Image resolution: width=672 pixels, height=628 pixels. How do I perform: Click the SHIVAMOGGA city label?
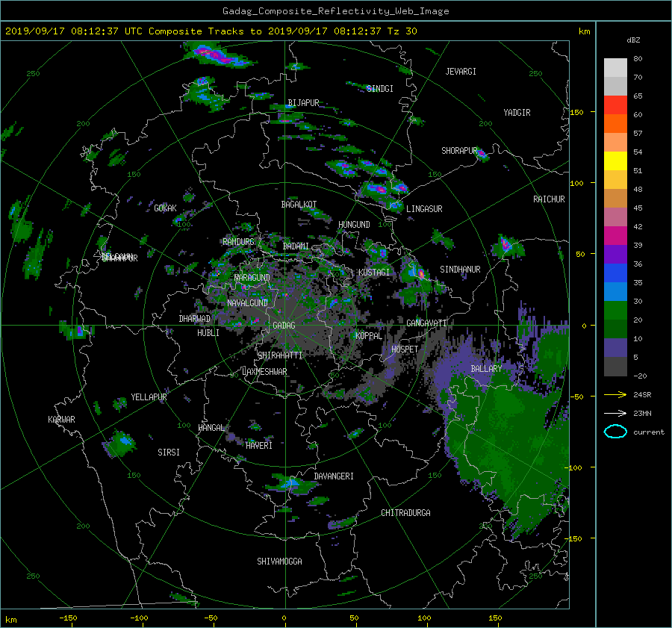point(279,562)
